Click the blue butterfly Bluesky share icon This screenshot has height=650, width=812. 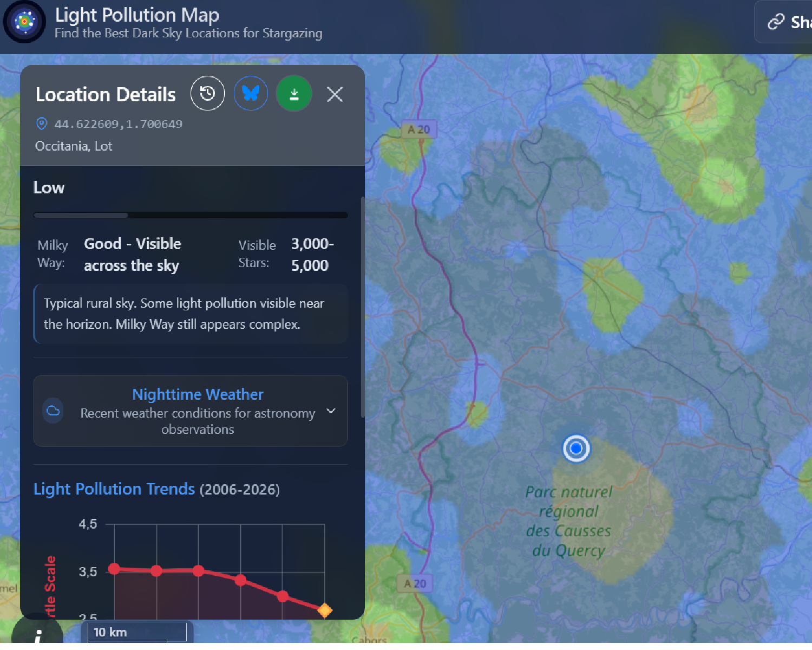[251, 94]
